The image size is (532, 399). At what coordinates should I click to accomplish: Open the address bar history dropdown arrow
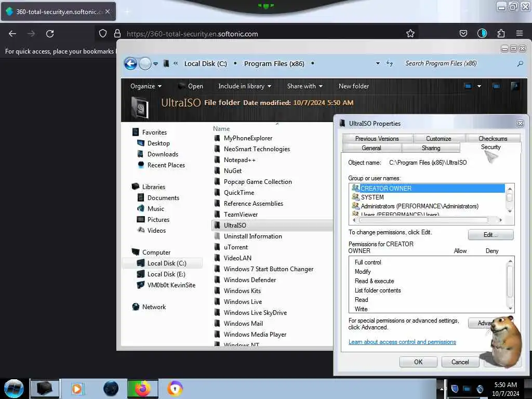pyautogui.click(x=378, y=63)
